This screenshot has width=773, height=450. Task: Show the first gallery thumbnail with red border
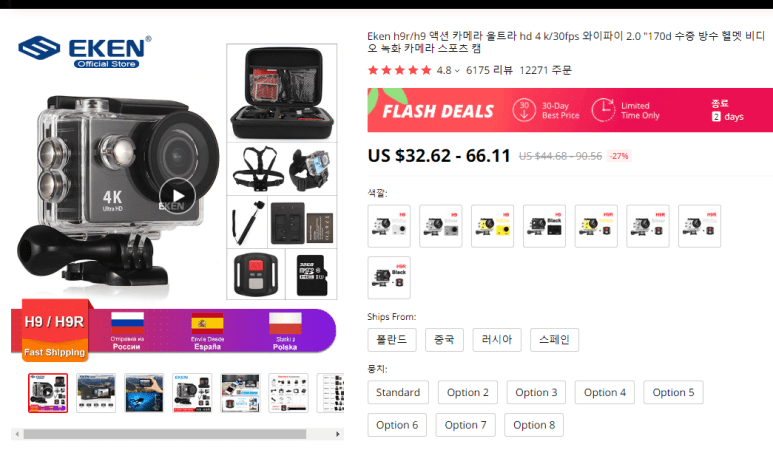point(48,393)
